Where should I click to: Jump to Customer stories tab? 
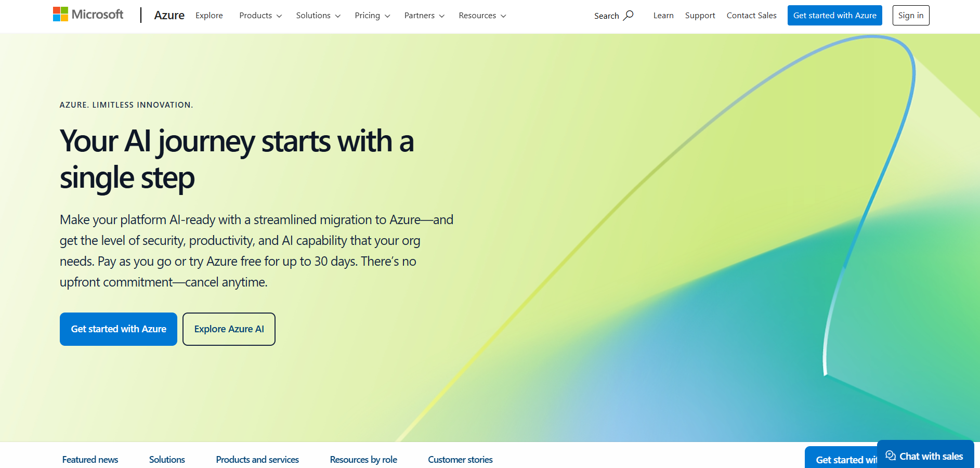pyautogui.click(x=460, y=460)
